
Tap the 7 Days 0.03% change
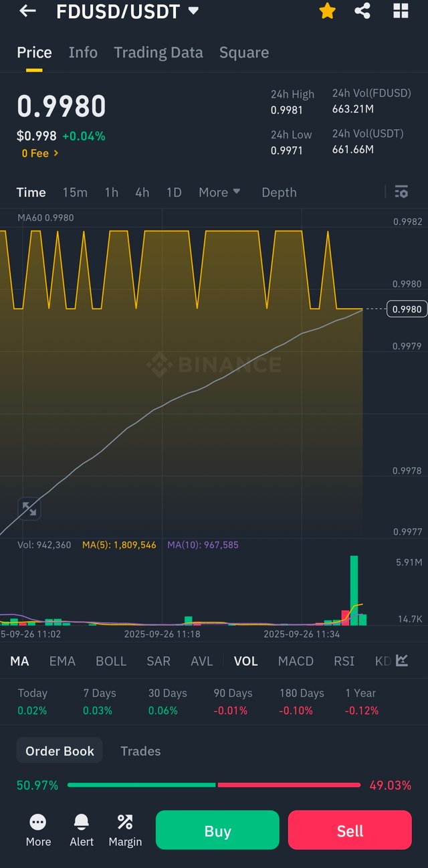click(98, 710)
